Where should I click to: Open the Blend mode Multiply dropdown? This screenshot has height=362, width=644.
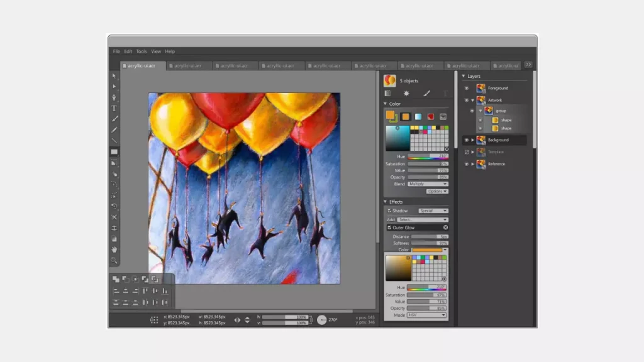pos(428,184)
